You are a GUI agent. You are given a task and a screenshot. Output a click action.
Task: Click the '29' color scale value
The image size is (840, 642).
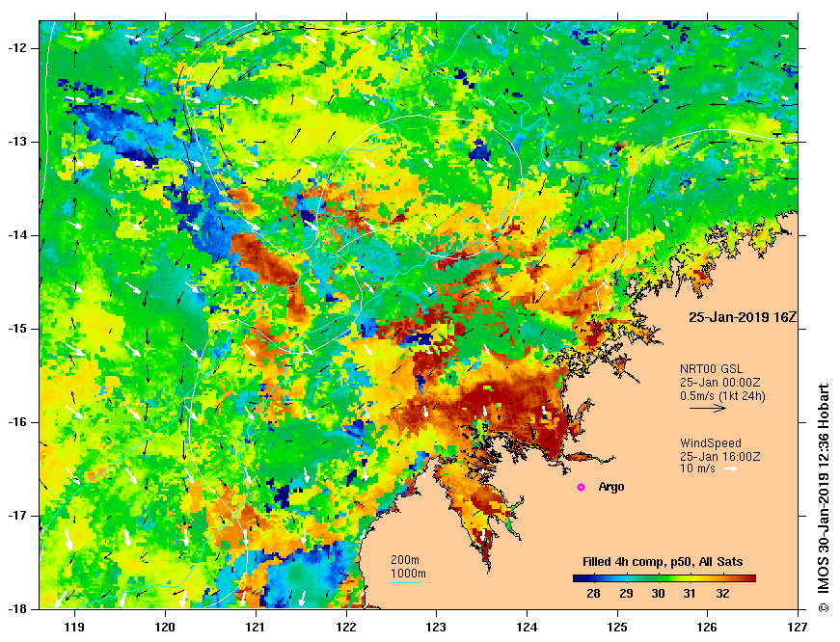click(x=626, y=593)
